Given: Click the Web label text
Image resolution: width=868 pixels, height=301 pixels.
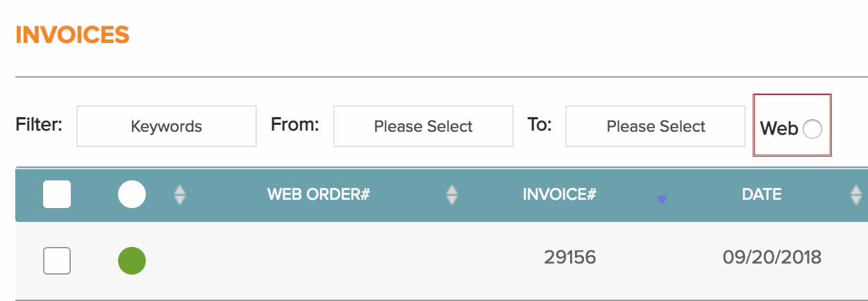Looking at the screenshot, I should (778, 128).
